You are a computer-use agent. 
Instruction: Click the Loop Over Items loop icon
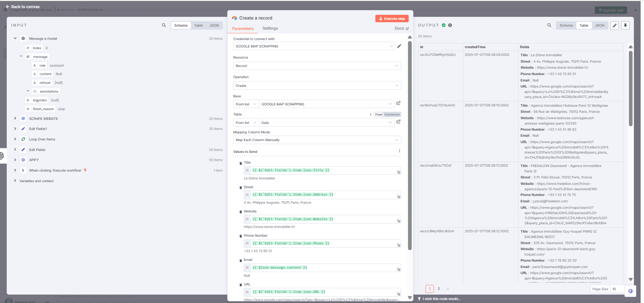(x=23, y=139)
